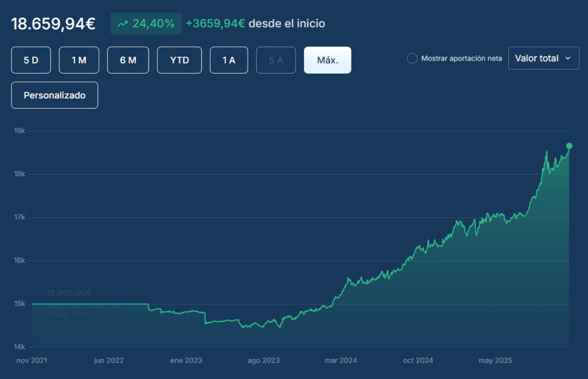Switch to the 1 M time range
This screenshot has width=588, height=379.
pyautogui.click(x=79, y=60)
